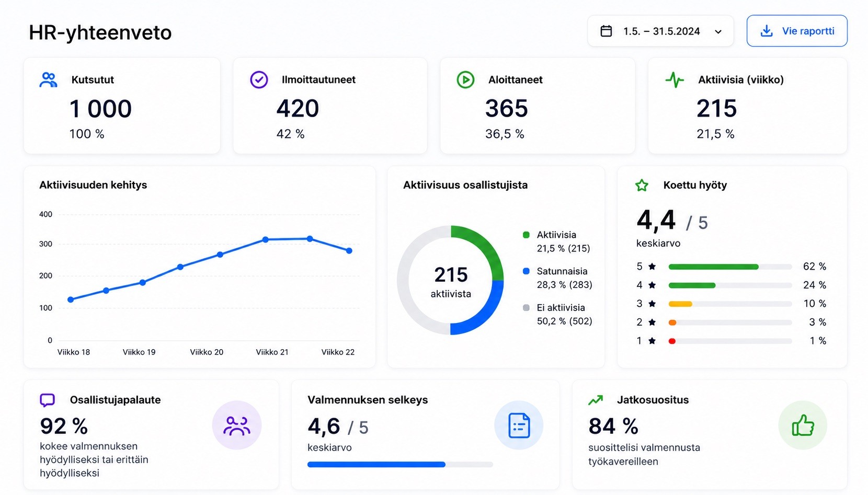Click the 5-star rating progress bar
This screenshot has height=495, width=868.
pos(730,267)
